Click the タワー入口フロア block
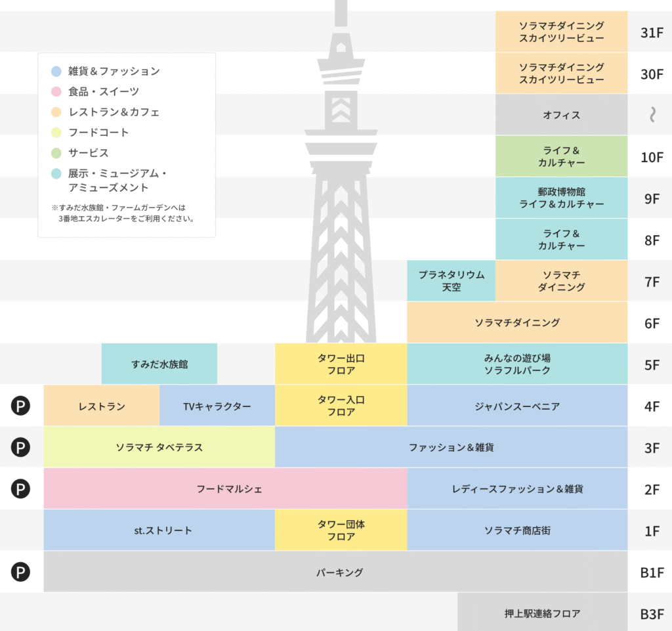672x631 pixels. [x=341, y=406]
